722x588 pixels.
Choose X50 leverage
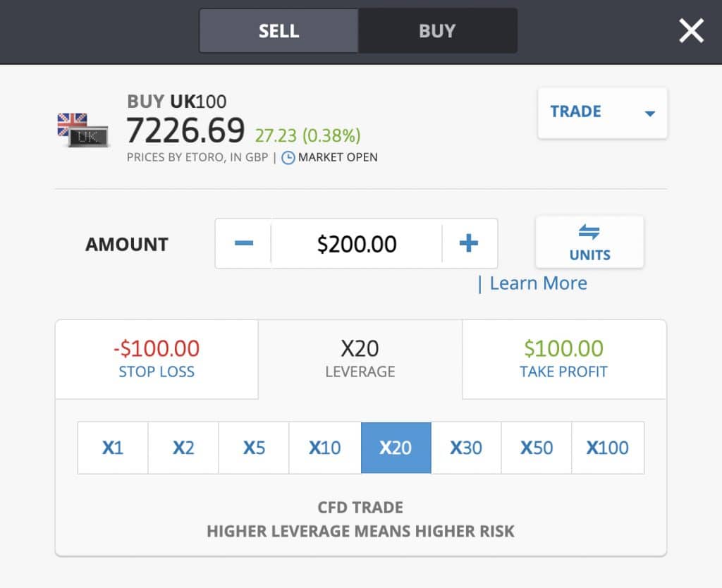point(537,448)
